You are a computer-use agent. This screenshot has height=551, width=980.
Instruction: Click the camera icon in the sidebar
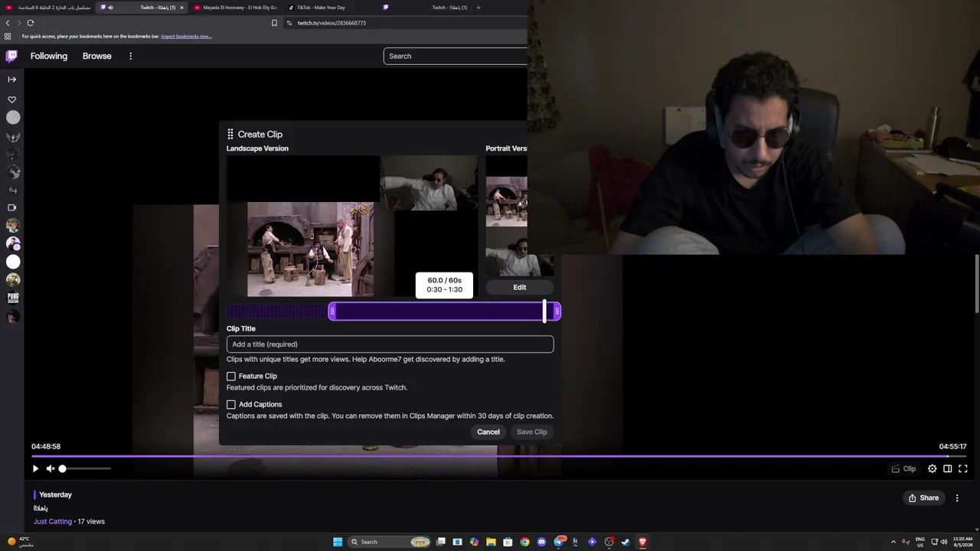[12, 207]
